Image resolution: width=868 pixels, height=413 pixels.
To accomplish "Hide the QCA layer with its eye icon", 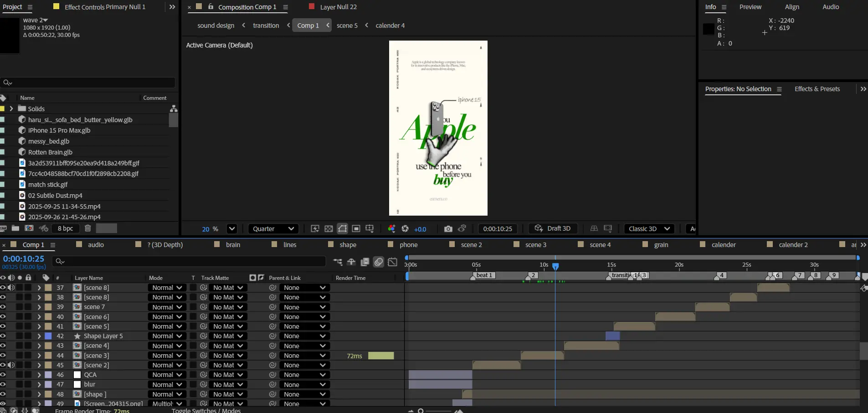I will 3,375.
